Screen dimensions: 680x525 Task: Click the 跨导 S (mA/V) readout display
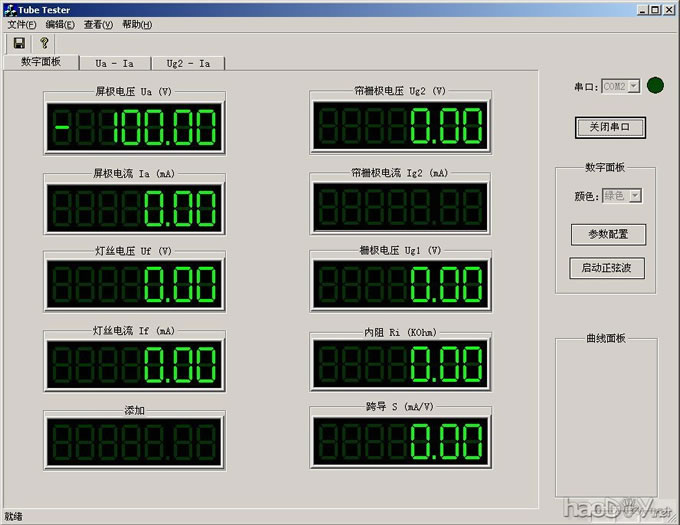[400, 441]
